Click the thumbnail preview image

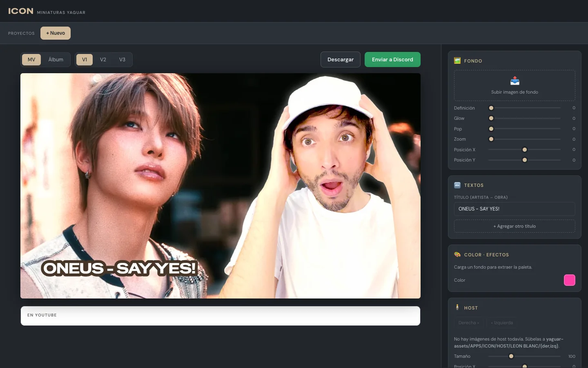tap(220, 186)
